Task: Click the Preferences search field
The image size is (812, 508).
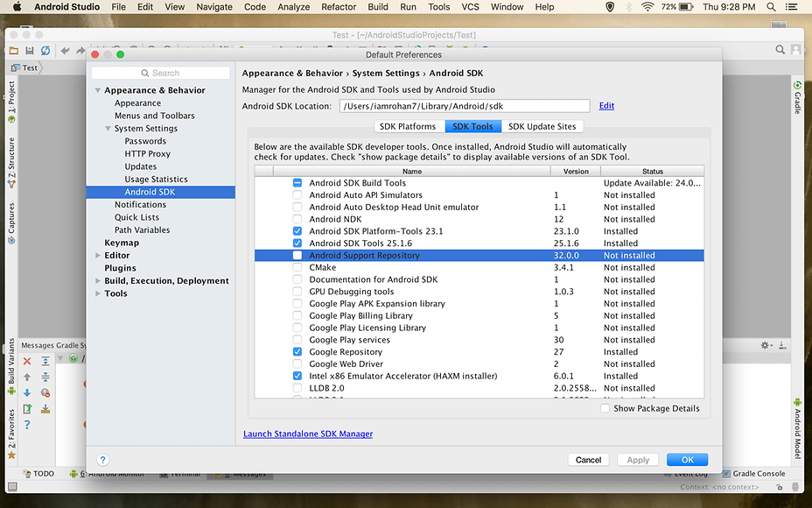Action: click(160, 73)
